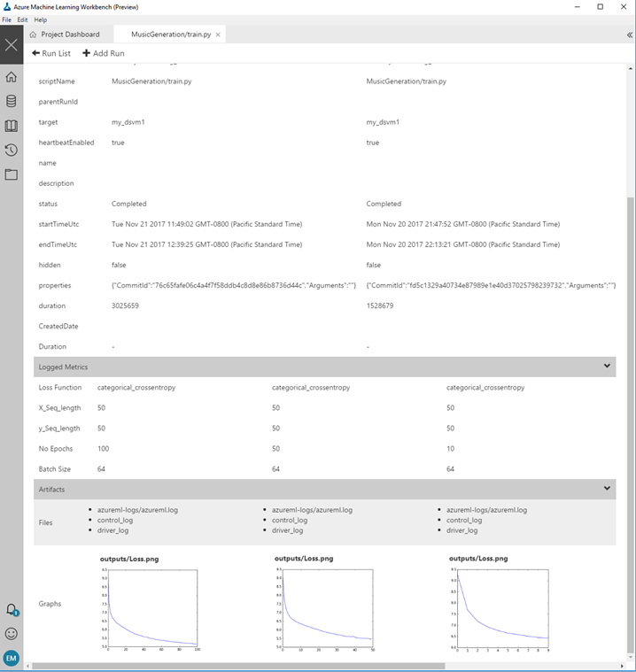The image size is (636, 672).
Task: Click the heartbeatEnabled row label
Action: pos(66,143)
